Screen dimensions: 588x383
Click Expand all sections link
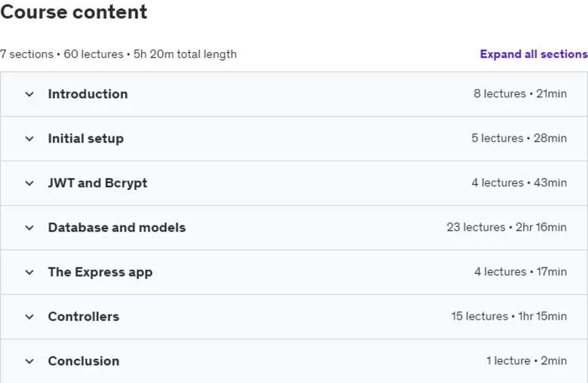pyautogui.click(x=534, y=54)
